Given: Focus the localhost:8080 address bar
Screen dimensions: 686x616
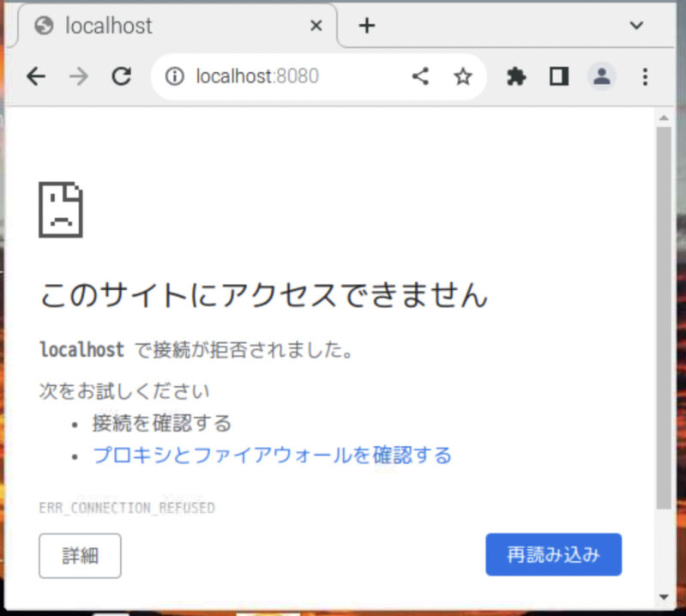Looking at the screenshot, I should click(292, 77).
